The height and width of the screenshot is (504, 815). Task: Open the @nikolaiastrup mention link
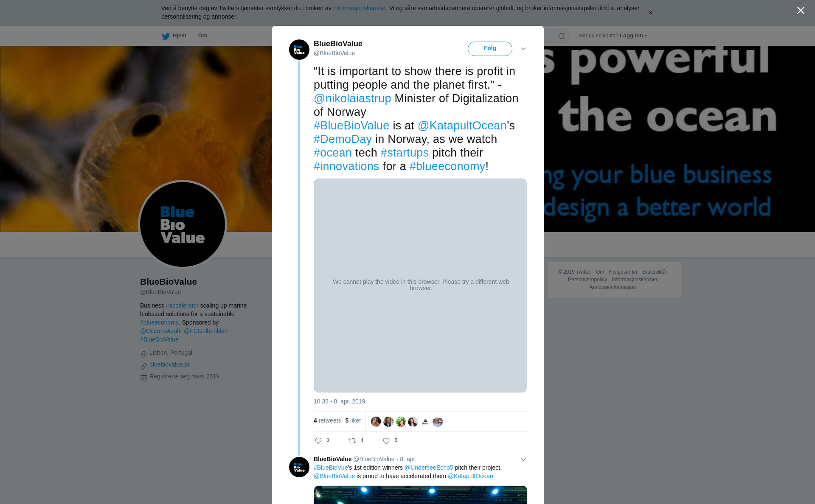pos(352,98)
